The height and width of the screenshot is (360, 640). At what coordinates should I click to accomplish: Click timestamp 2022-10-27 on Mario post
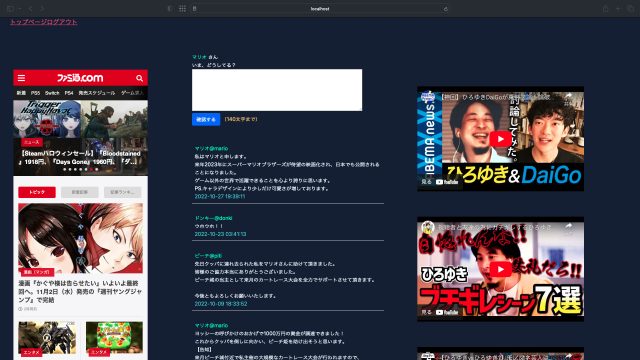[x=220, y=197]
